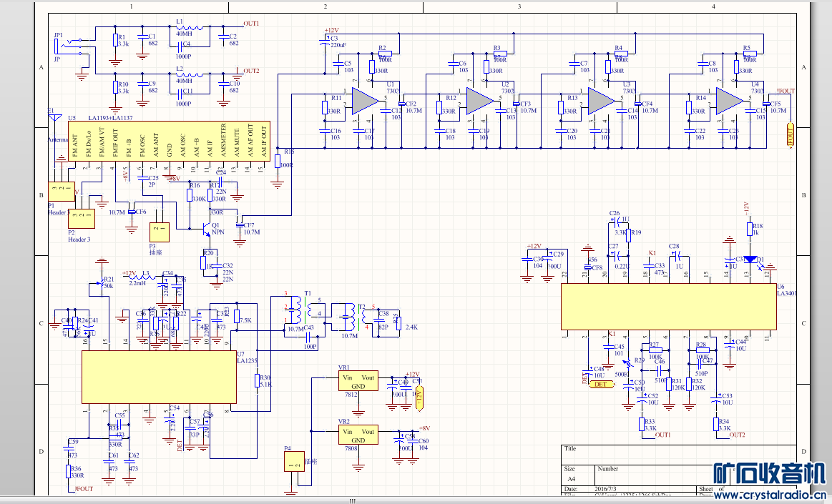Click the VR2 7808 regulator symbol

point(358,435)
